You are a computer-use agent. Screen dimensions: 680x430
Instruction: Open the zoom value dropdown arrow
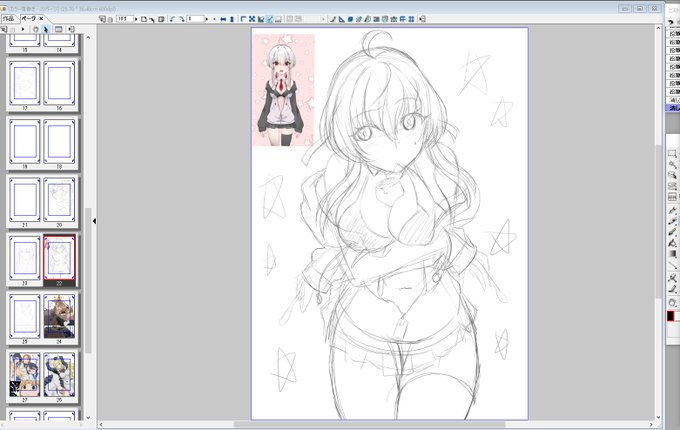coord(136,19)
